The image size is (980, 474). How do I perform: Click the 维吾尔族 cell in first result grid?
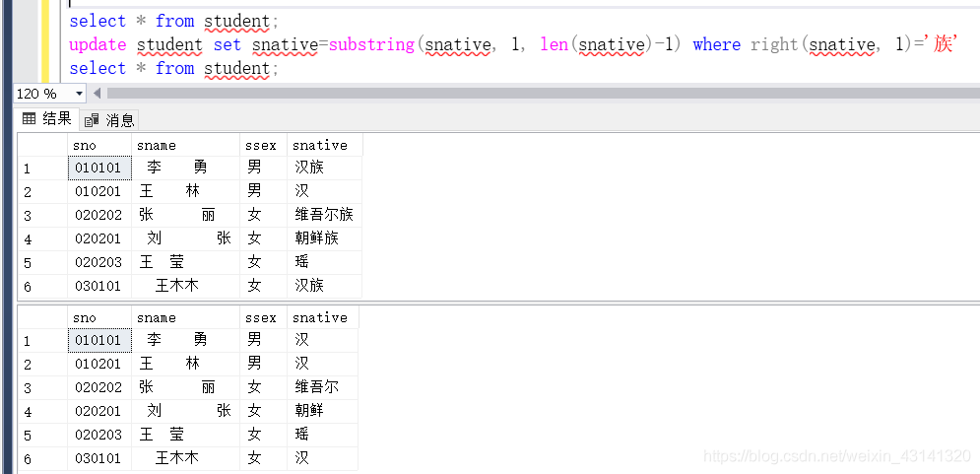(324, 215)
